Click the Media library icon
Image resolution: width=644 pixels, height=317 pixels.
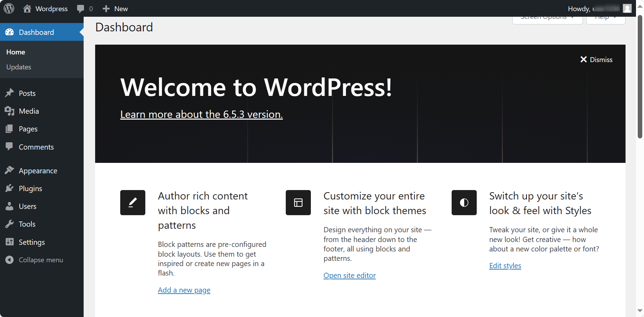click(x=10, y=111)
